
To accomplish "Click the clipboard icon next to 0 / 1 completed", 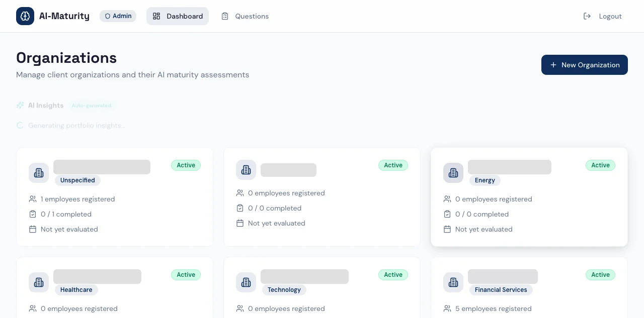I will point(33,214).
